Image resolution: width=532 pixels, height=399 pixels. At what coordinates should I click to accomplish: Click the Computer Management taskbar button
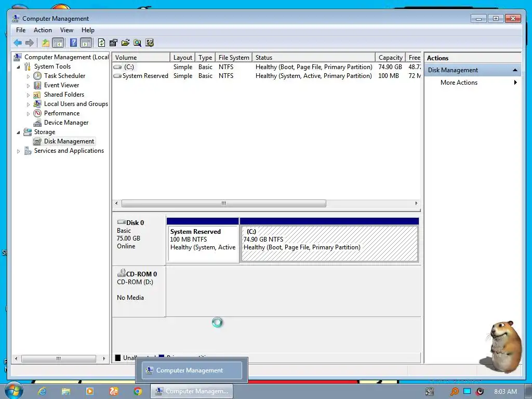(x=192, y=391)
